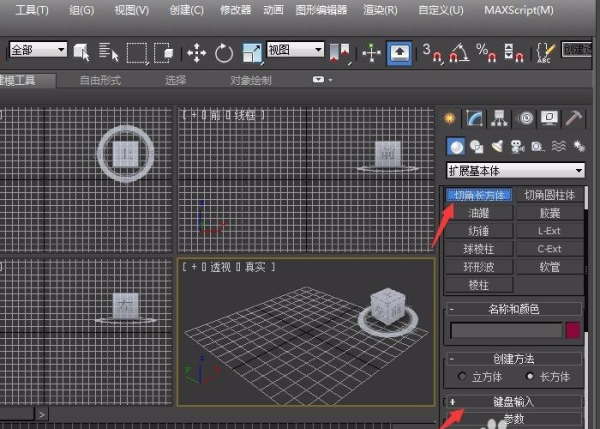Click the C-Ext object button
The width and height of the screenshot is (600, 429).
[549, 249]
